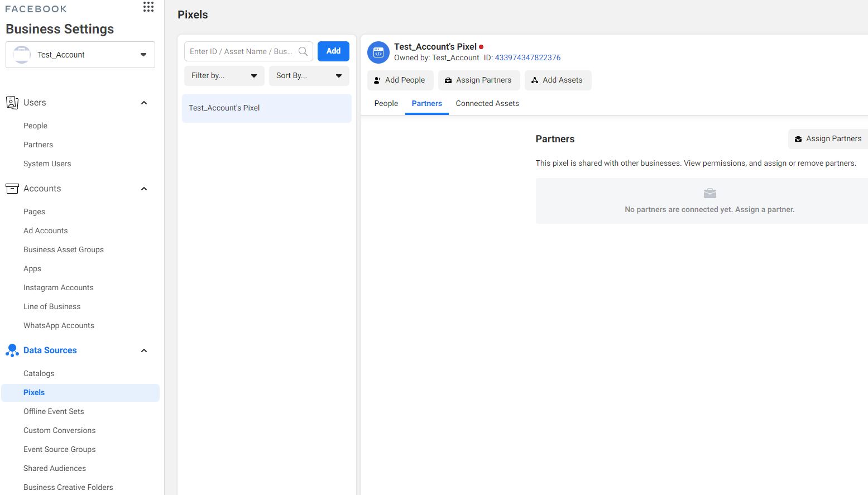Click Assign Partners button in Partners section

(x=828, y=139)
